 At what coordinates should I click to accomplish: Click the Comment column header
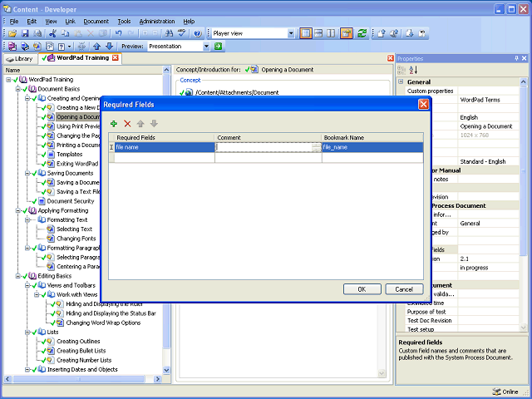[268, 137]
